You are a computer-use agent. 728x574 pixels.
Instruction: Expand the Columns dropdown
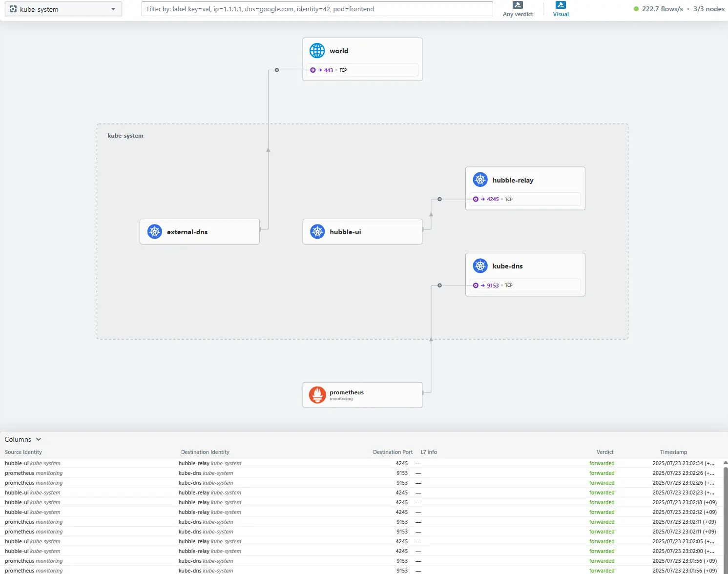pos(23,439)
